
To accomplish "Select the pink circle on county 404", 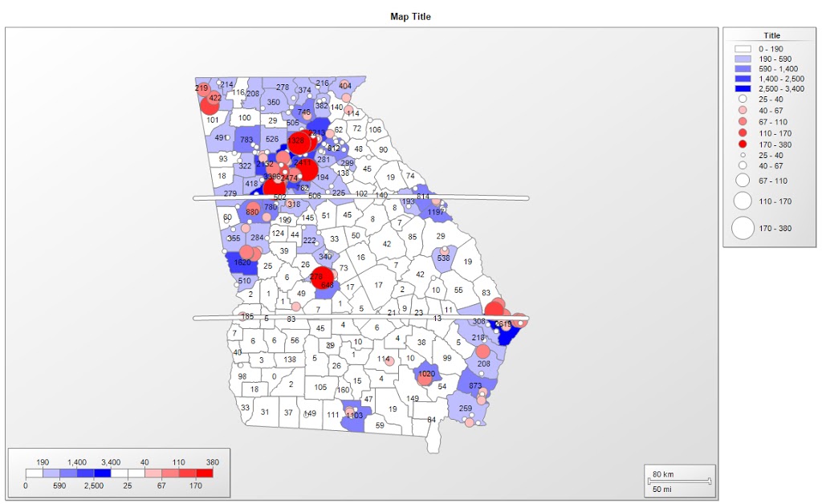I will (x=345, y=85).
